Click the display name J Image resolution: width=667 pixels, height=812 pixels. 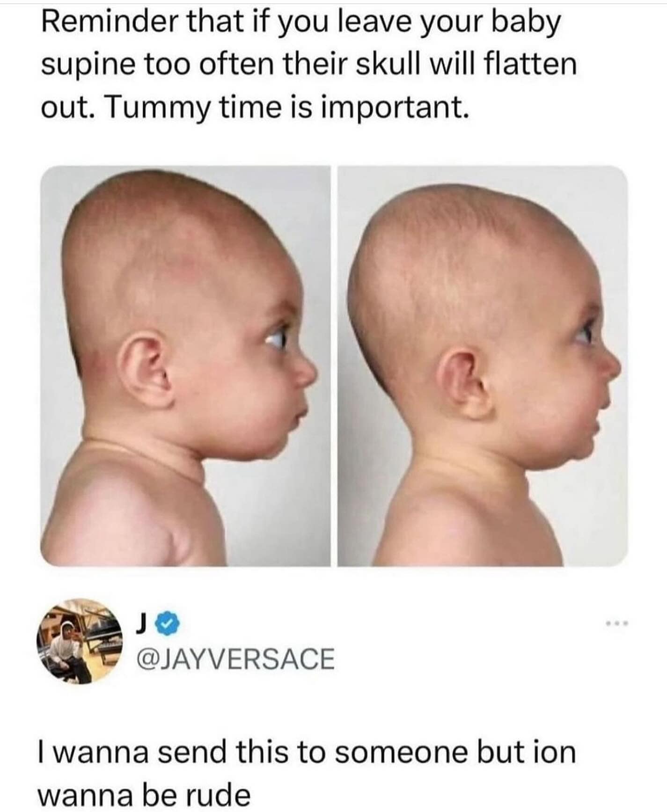(x=140, y=624)
